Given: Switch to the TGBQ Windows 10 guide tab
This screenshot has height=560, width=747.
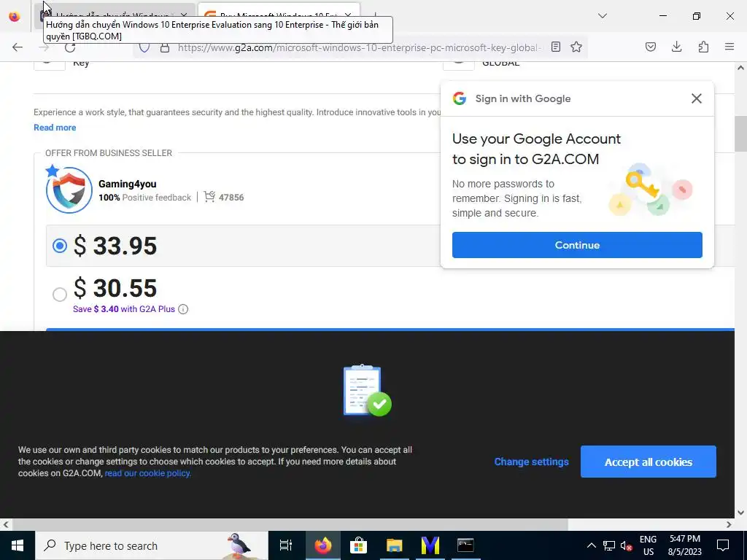Looking at the screenshot, I should [x=115, y=10].
